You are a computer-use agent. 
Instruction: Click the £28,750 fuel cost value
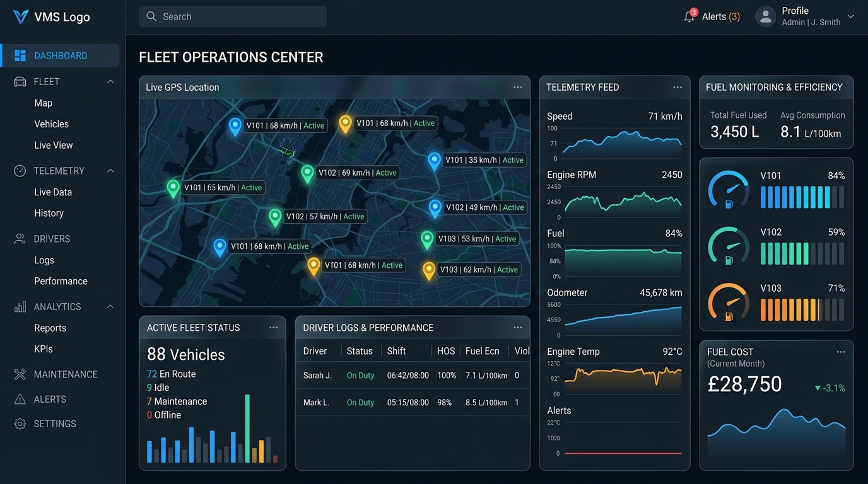(x=744, y=384)
